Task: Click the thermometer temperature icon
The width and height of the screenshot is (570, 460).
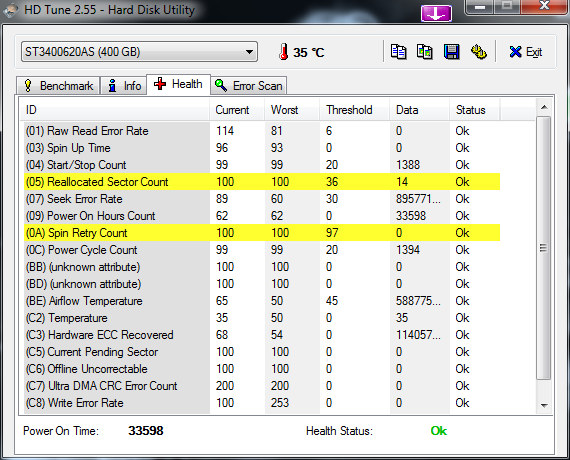Action: click(284, 52)
